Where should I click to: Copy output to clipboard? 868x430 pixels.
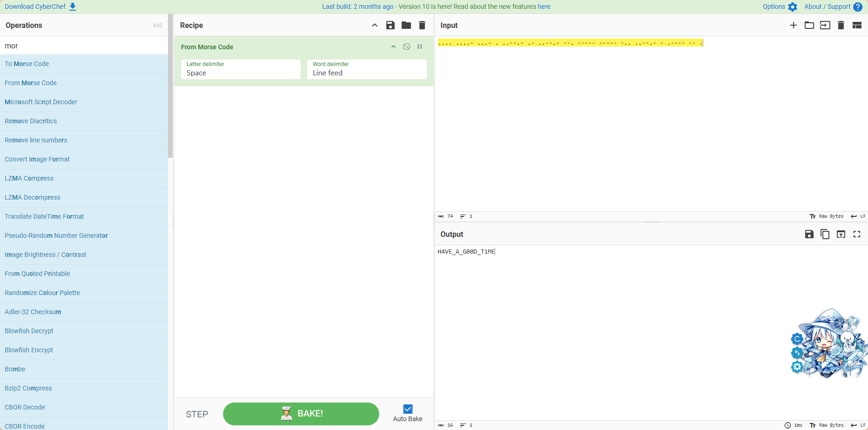tap(825, 234)
